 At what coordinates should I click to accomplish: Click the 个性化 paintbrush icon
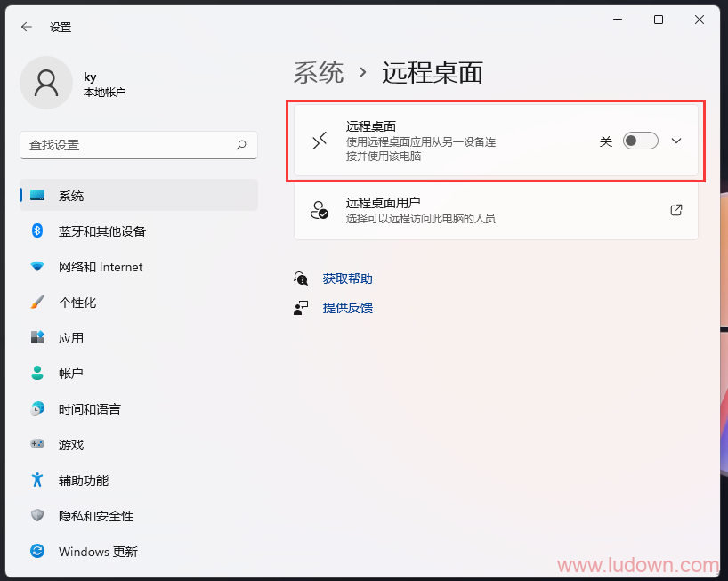click(37, 303)
